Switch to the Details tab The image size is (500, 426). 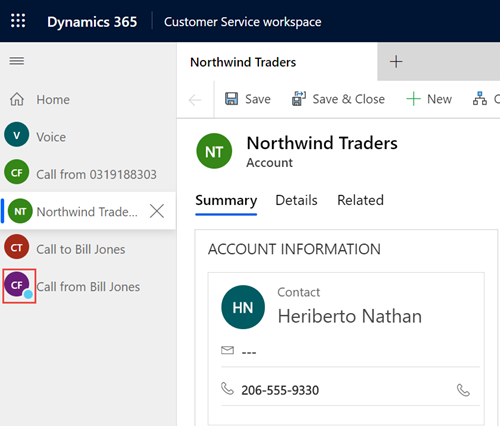[x=296, y=200]
